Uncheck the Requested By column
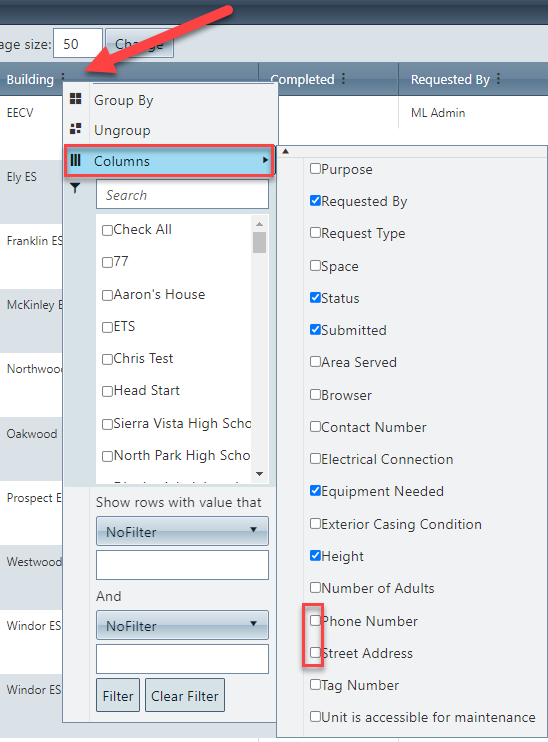This screenshot has width=548, height=742. click(x=315, y=201)
